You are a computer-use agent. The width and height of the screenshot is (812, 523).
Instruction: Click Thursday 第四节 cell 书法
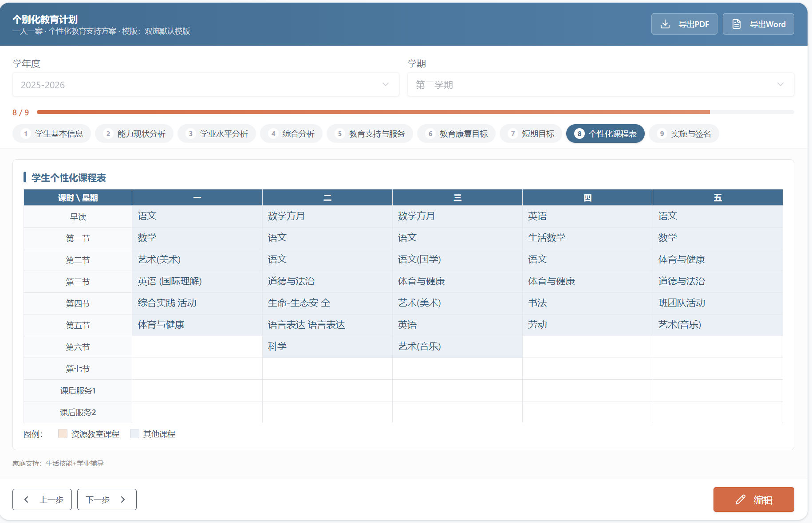coord(587,303)
